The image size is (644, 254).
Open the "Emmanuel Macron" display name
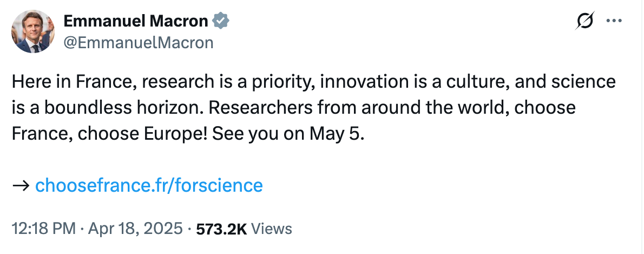(x=136, y=21)
